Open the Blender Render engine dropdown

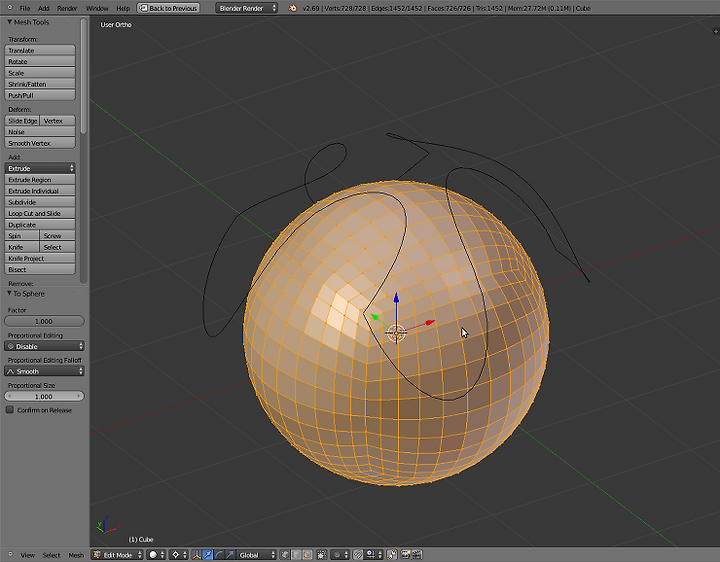(x=247, y=8)
